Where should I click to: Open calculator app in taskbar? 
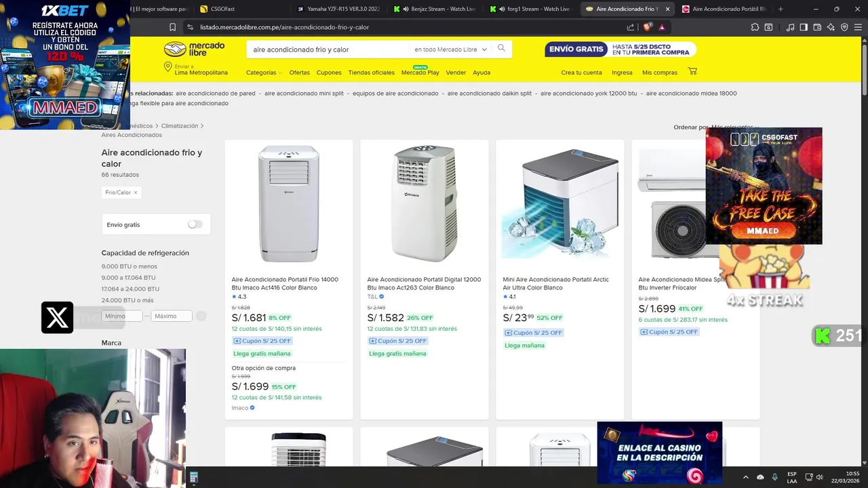point(194,478)
